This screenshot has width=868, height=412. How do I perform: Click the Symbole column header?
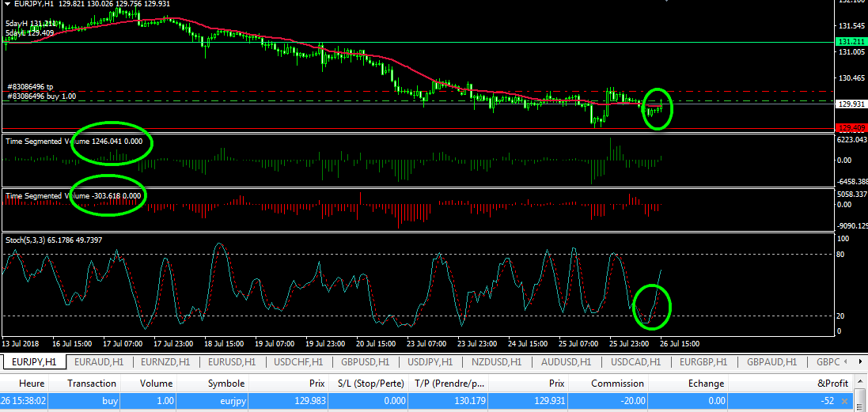click(226, 384)
